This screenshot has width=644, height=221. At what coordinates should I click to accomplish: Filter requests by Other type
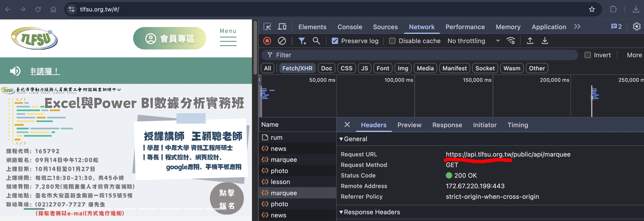537,68
